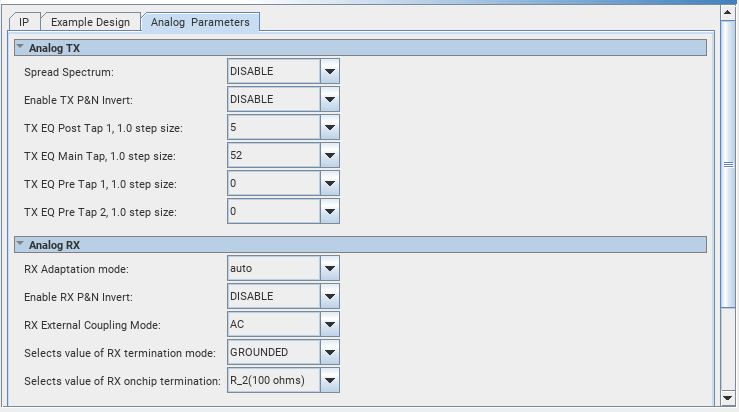
Task: Switch to the IP tab
Action: coord(23,21)
